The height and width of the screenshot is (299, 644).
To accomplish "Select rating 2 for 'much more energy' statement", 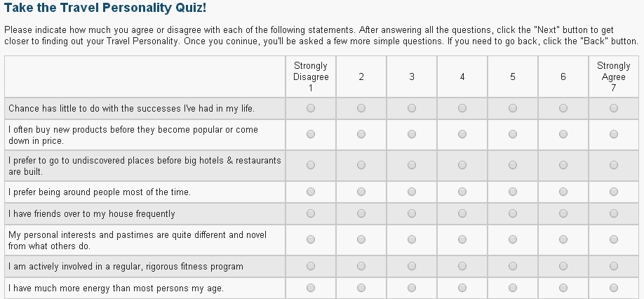I will click(x=361, y=288).
